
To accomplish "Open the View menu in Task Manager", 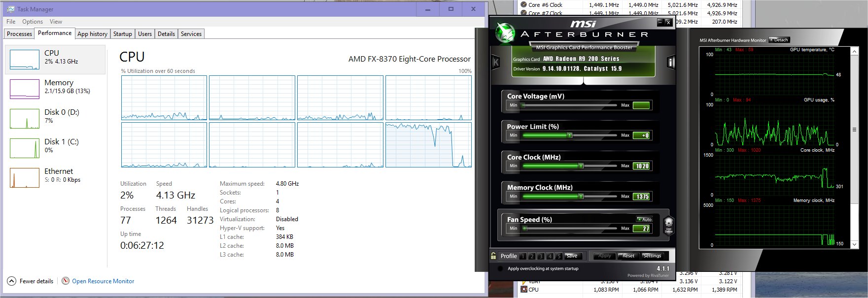I will click(56, 22).
